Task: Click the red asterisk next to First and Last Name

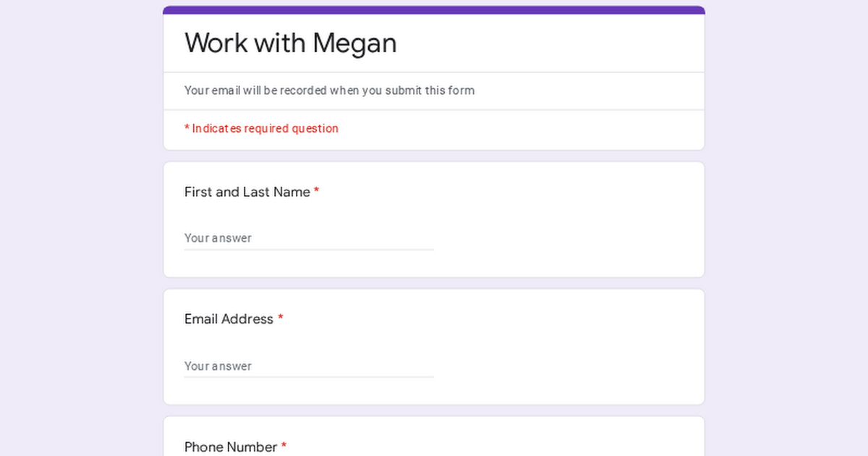Action: [x=317, y=192]
